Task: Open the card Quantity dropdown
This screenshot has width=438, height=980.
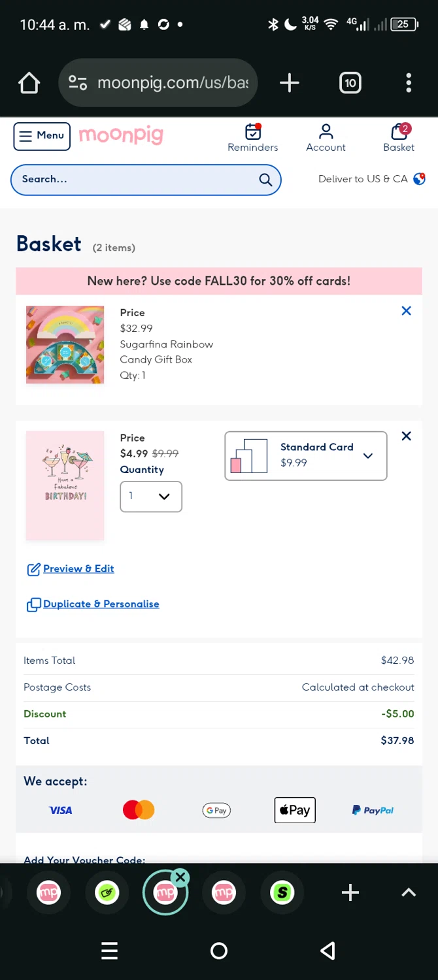Action: click(151, 497)
